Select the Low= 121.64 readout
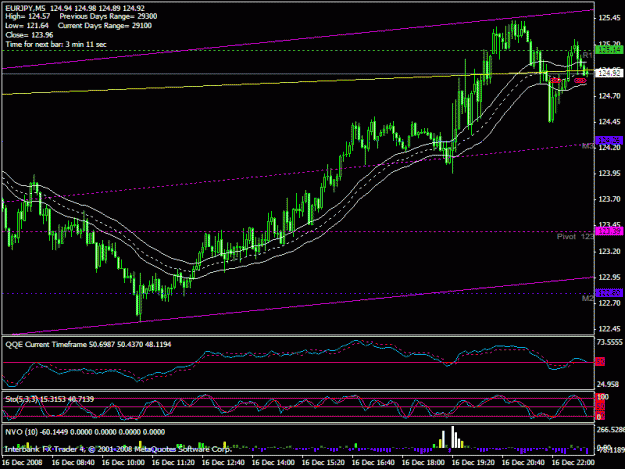This screenshot has height=469, width=625. click(x=27, y=26)
